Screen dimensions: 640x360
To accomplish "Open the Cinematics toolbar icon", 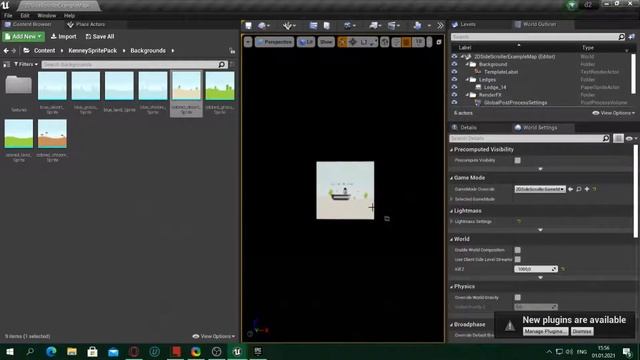I will [392, 26].
